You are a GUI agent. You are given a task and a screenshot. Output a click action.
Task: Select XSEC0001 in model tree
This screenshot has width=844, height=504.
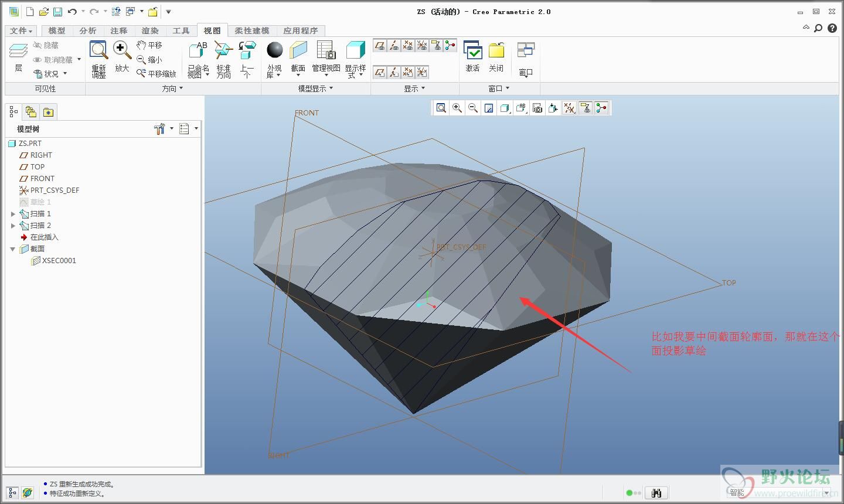(59, 261)
